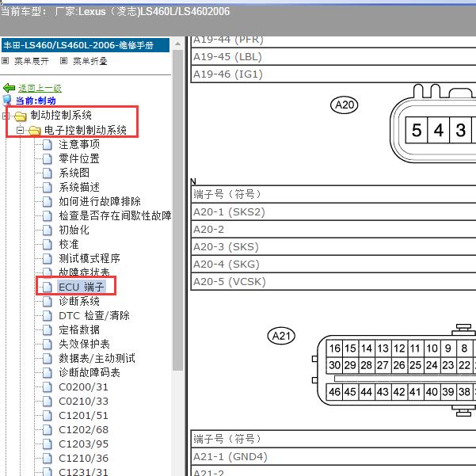Image resolution: width=476 pixels, height=476 pixels.
Task: Open the 注意事项 page
Action: 79,144
